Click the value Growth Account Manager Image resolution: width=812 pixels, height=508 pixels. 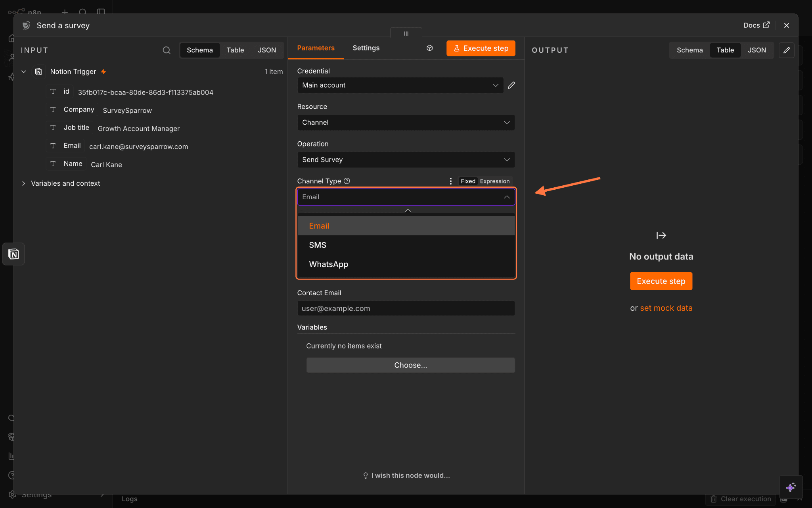(x=139, y=129)
